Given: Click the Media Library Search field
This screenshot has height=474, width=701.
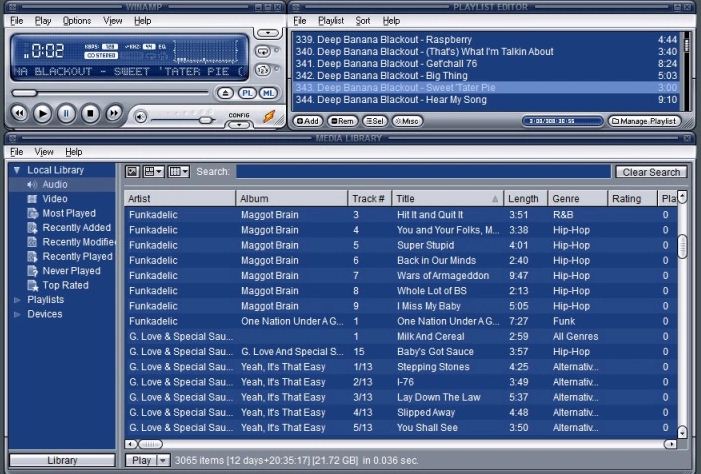Looking at the screenshot, I should (x=423, y=172).
